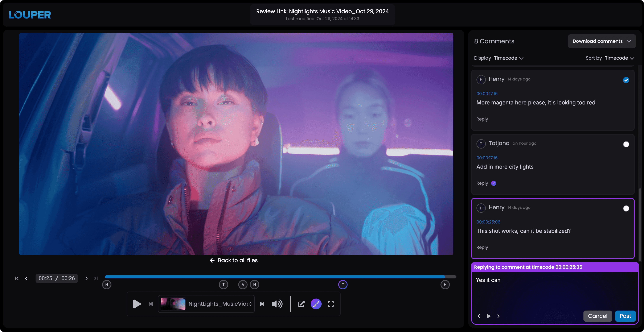Jump to comment timecode 00:00:25:06
Viewport: 644px width, 332px height.
click(x=488, y=222)
